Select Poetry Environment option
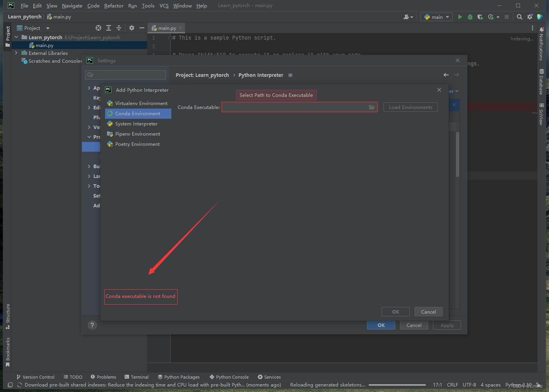The image size is (549, 392). coord(138,144)
